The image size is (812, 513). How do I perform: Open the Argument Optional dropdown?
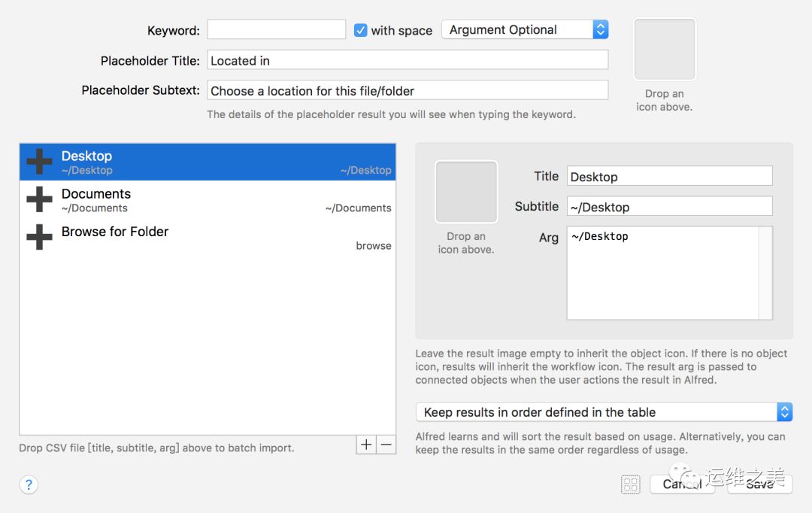click(525, 29)
